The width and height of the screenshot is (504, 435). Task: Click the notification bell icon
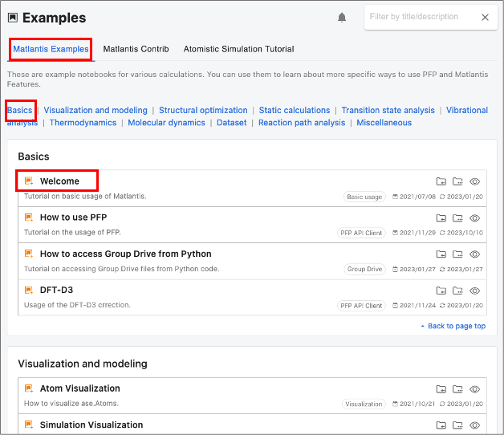342,18
